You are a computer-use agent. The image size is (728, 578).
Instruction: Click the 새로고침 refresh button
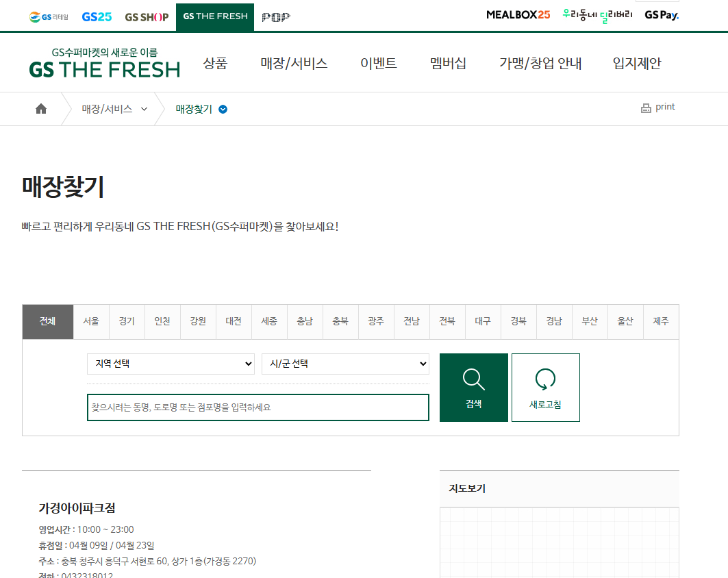coord(546,388)
